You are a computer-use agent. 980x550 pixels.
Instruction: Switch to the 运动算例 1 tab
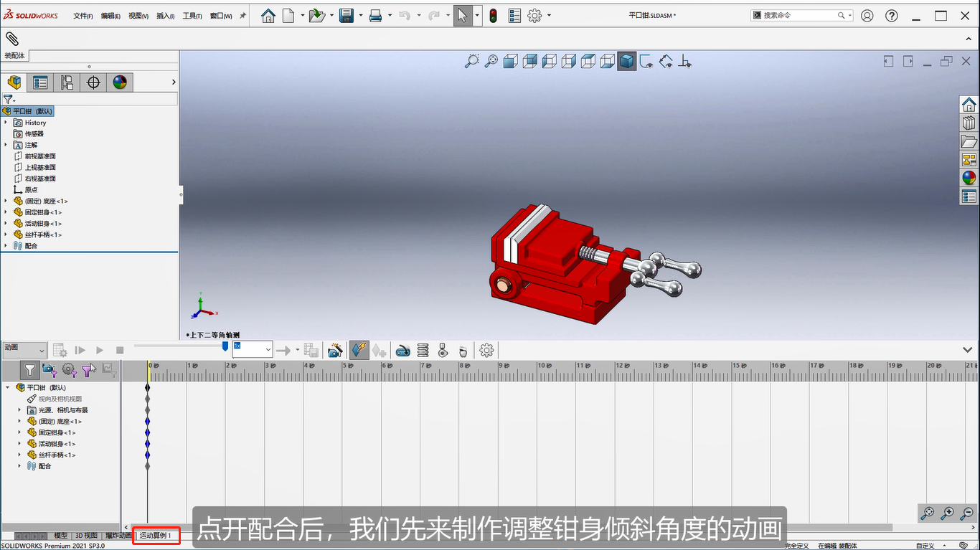[156, 536]
